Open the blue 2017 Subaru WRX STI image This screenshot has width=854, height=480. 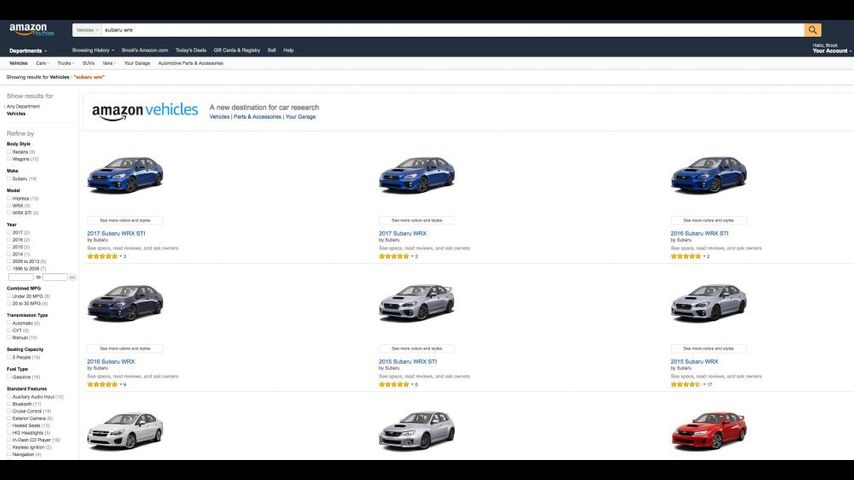click(x=124, y=175)
